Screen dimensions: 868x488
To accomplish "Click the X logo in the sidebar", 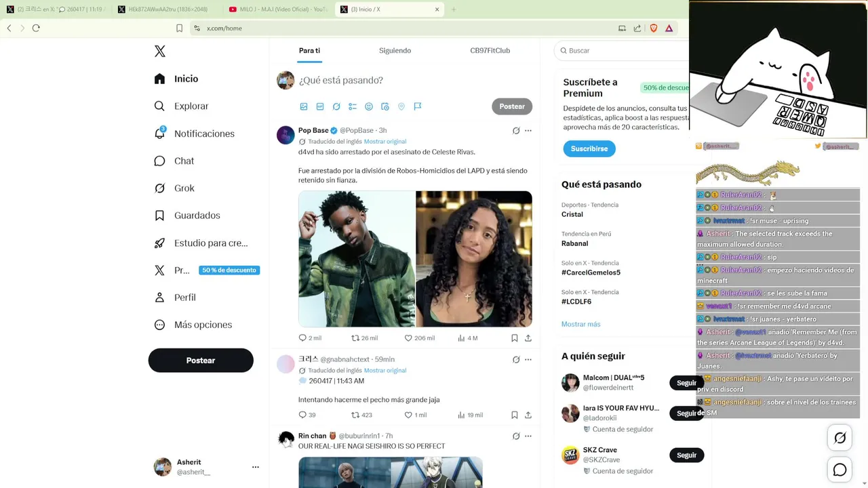I will coord(160,52).
